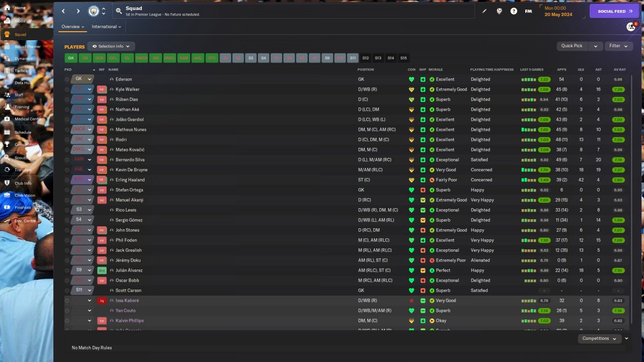Tick the pick checkbox for Erling Haaland
This screenshot has height=362, width=644.
point(67,180)
